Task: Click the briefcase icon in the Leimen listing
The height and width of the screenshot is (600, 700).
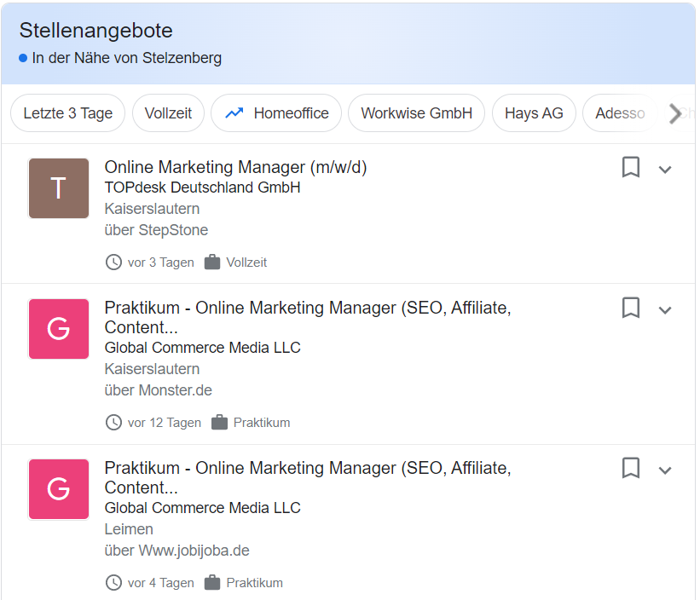Action: [x=212, y=583]
